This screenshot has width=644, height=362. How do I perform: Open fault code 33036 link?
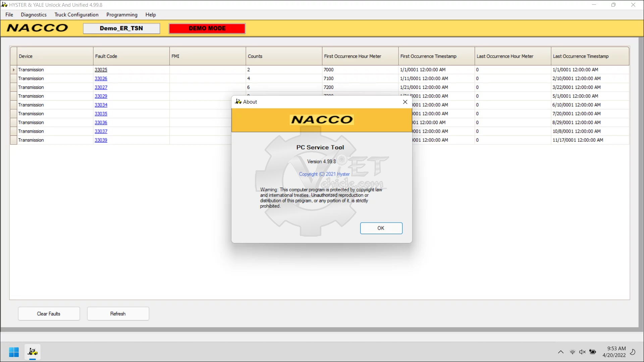101,123
